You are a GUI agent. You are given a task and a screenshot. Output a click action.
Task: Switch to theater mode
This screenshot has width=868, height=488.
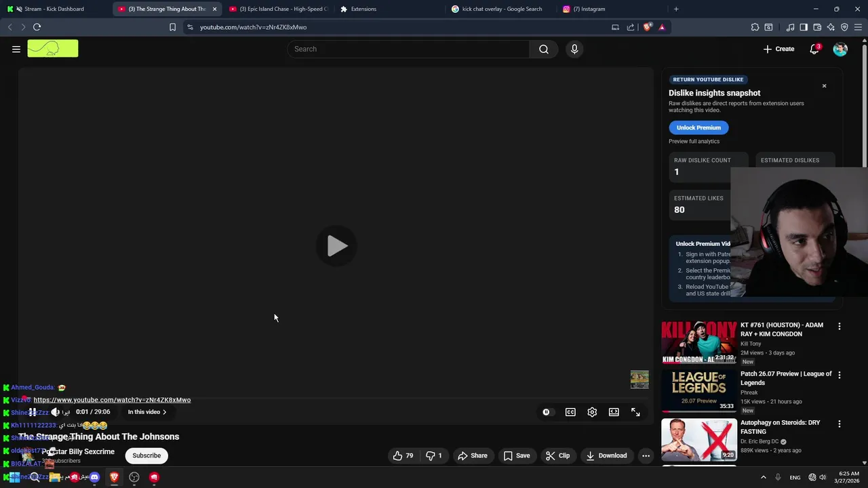pos(614,412)
